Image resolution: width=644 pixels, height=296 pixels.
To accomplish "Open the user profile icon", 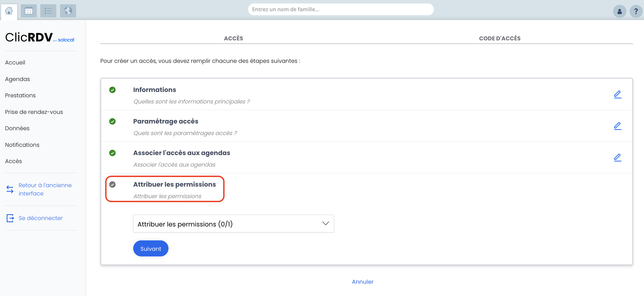I will click(619, 11).
